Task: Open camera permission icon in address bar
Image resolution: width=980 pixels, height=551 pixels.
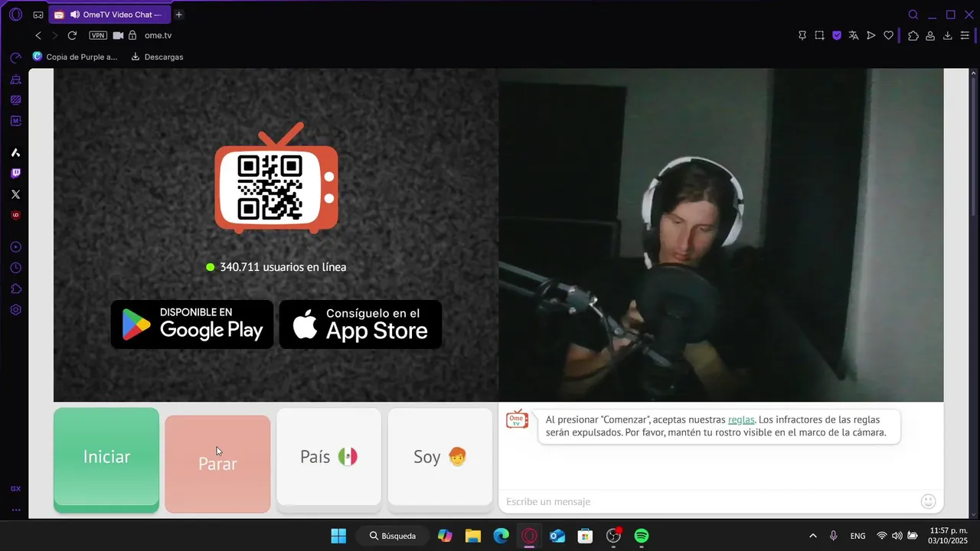Action: click(118, 35)
